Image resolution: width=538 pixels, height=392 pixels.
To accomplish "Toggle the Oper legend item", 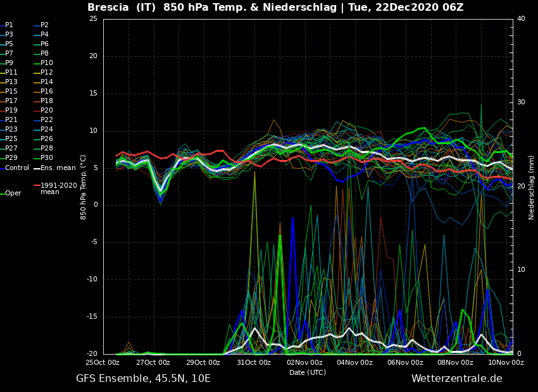I will [13, 193].
